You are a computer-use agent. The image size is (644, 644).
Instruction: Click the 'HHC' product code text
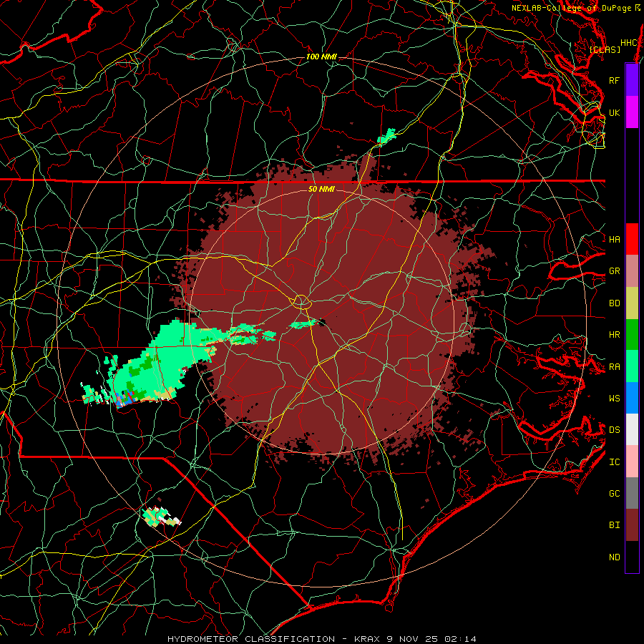point(628,43)
